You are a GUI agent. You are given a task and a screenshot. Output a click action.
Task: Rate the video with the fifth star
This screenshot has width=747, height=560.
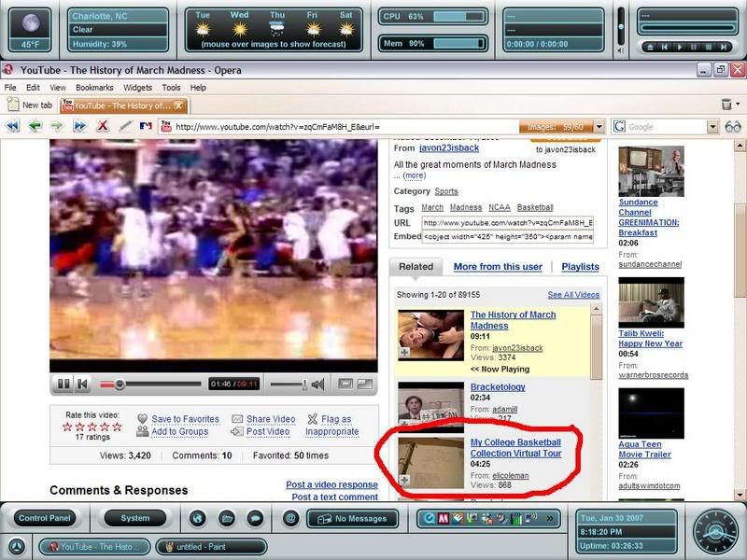click(118, 427)
